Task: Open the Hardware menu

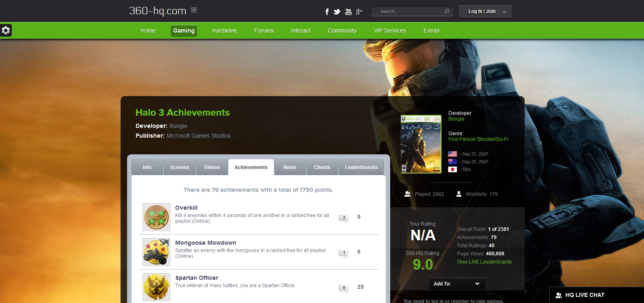Action: click(x=224, y=31)
